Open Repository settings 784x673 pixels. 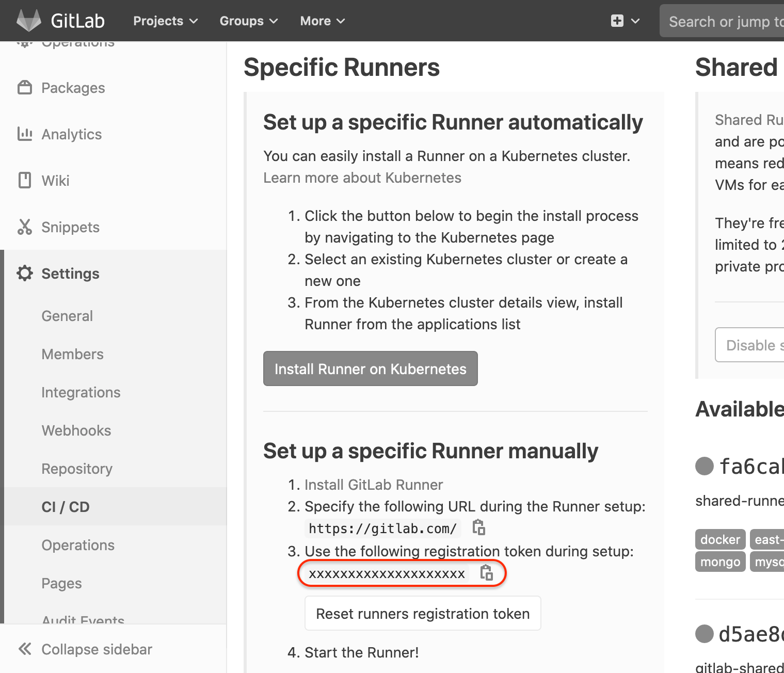tap(76, 469)
